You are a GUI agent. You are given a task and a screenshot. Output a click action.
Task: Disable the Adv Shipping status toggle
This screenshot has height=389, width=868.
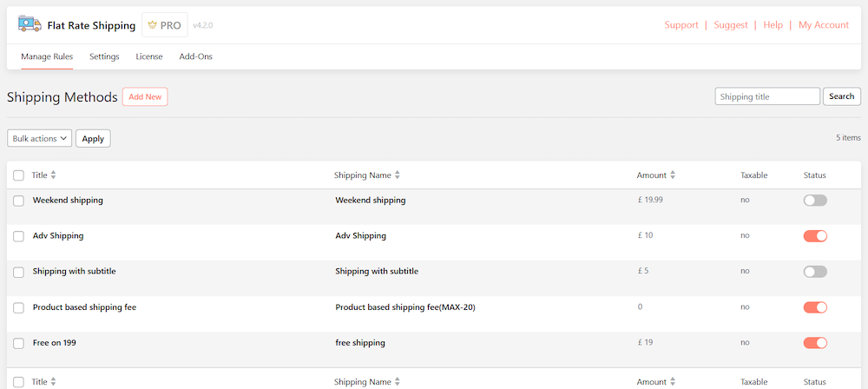pos(815,236)
